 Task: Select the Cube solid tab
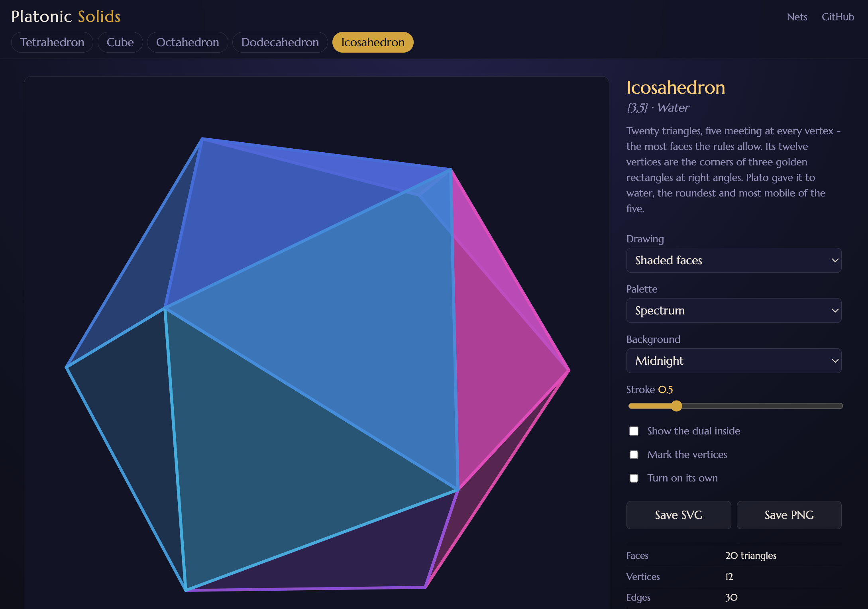(x=120, y=42)
